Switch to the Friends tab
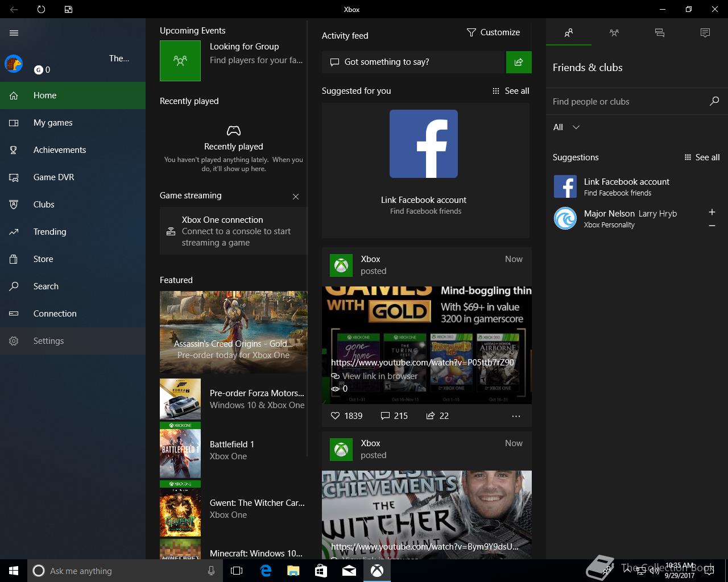 tap(569, 33)
